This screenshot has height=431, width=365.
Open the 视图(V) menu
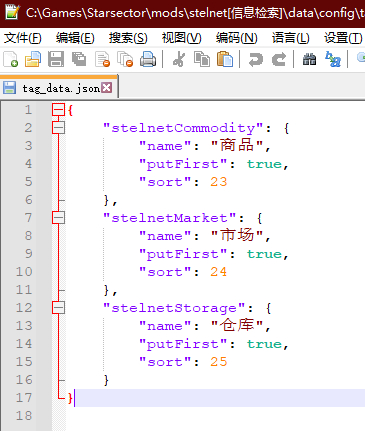click(x=182, y=38)
